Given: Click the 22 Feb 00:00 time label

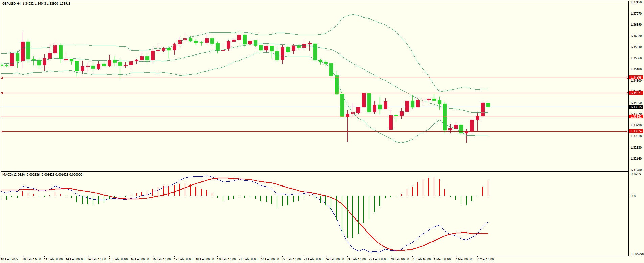Looking at the screenshot, I should pyautogui.click(x=270, y=259).
